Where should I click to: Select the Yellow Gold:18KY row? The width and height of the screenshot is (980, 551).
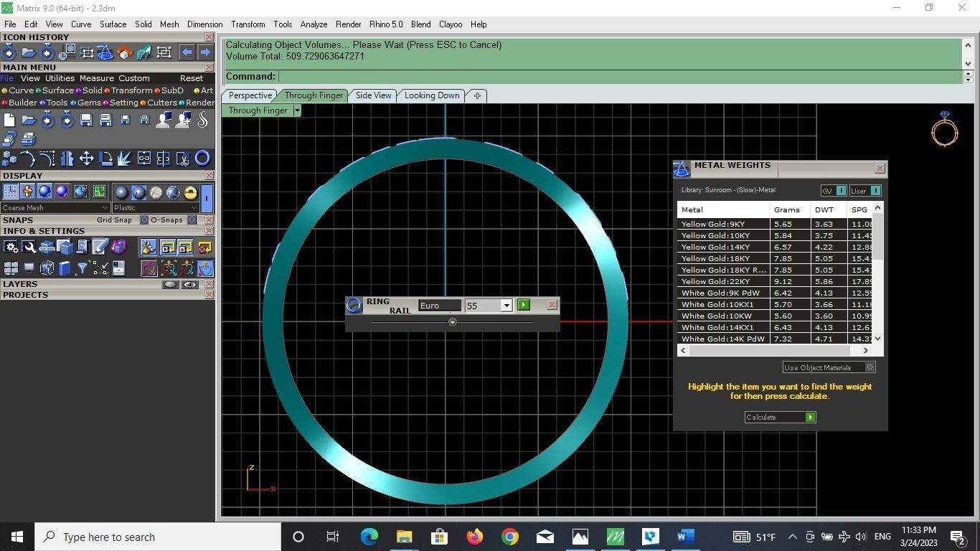coord(775,258)
